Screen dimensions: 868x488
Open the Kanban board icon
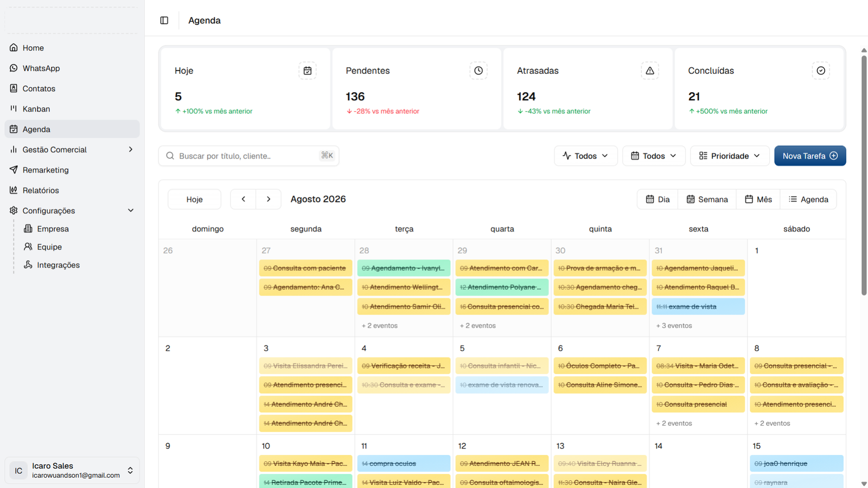pos(14,109)
